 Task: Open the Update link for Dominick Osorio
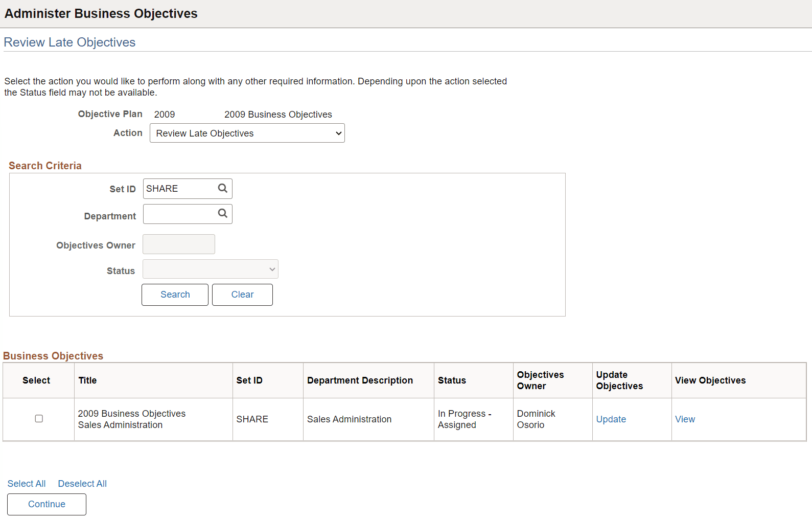(x=611, y=419)
